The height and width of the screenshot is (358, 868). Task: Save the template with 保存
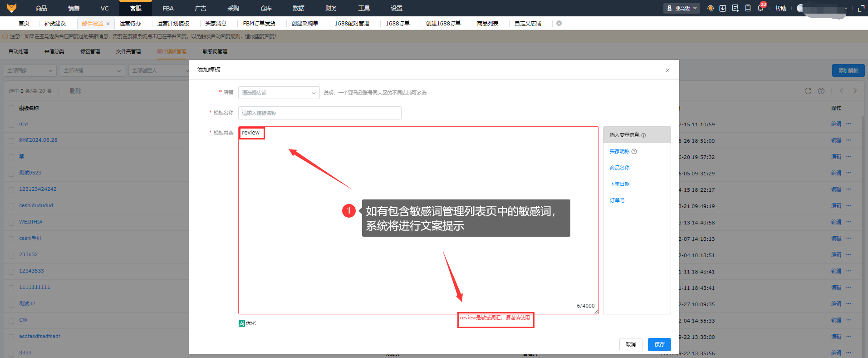[659, 344]
